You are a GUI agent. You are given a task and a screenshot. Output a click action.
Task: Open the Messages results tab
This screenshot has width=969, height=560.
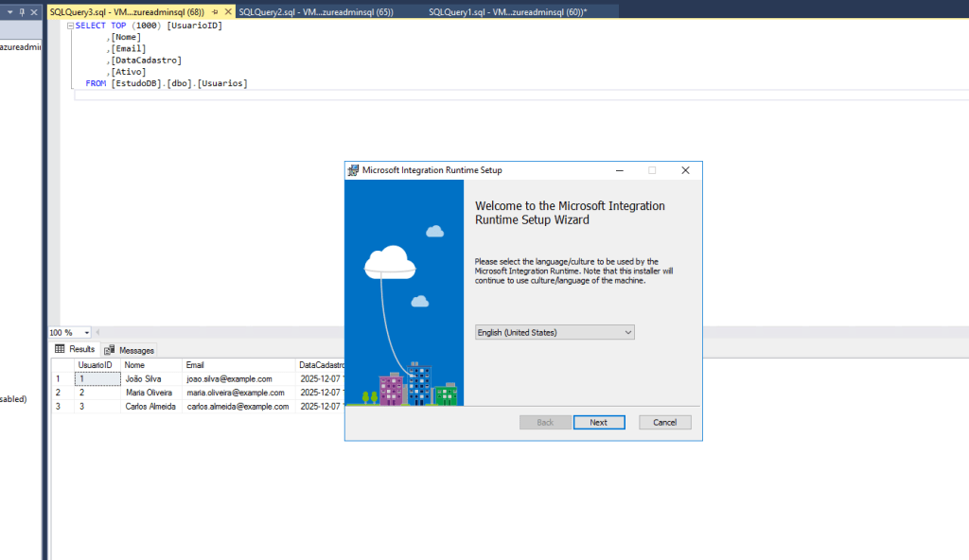pos(130,350)
